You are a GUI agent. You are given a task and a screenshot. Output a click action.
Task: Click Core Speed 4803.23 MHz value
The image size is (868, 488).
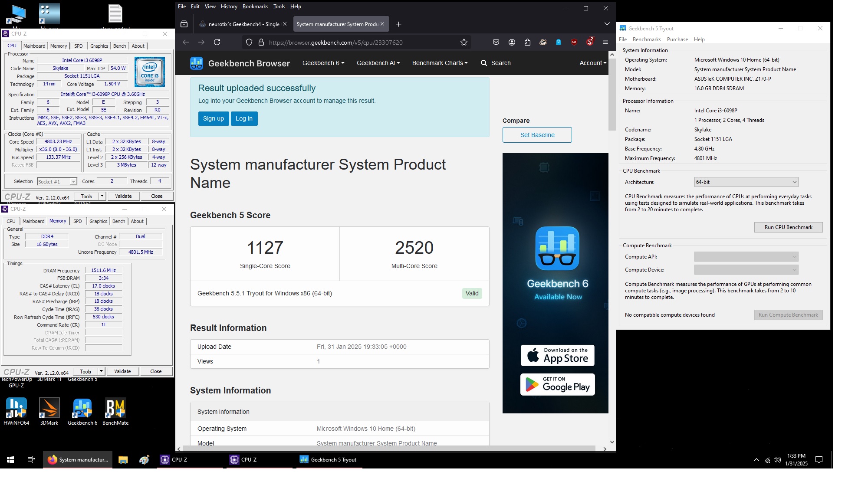tap(59, 141)
